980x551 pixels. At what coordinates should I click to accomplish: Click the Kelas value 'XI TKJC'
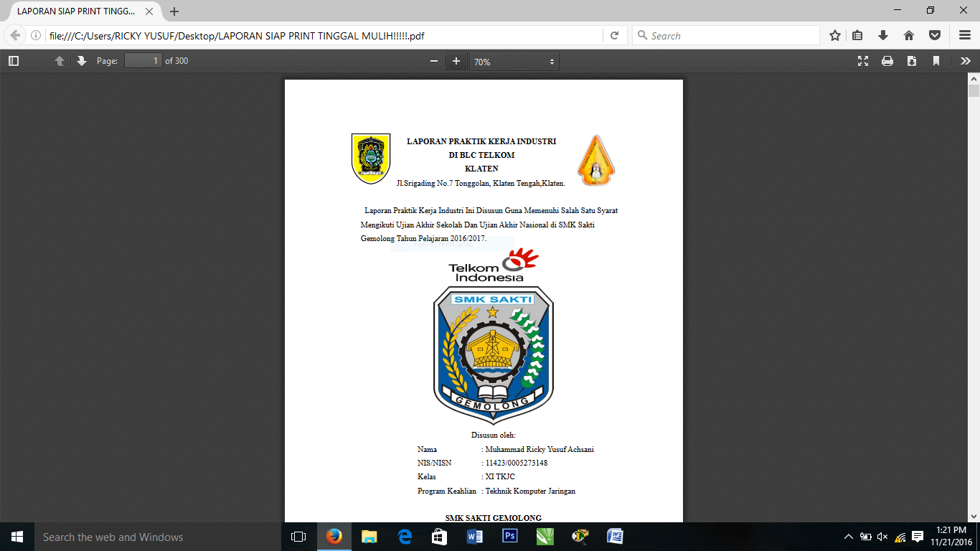point(500,477)
